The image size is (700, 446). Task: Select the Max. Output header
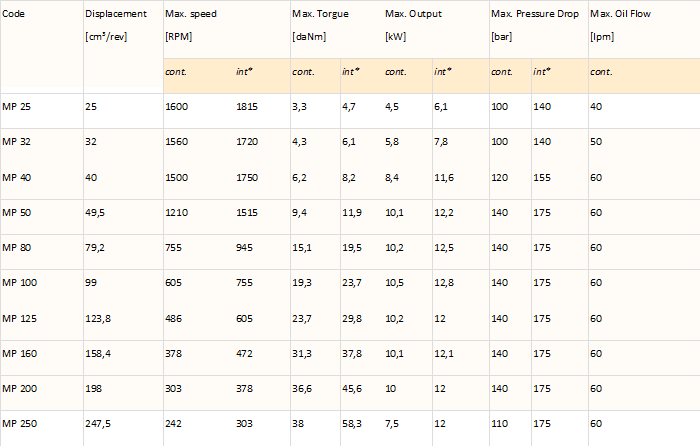point(413,14)
